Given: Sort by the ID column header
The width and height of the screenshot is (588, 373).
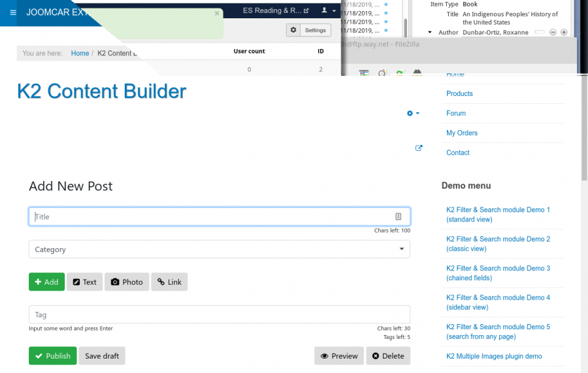Looking at the screenshot, I should pyautogui.click(x=321, y=51).
